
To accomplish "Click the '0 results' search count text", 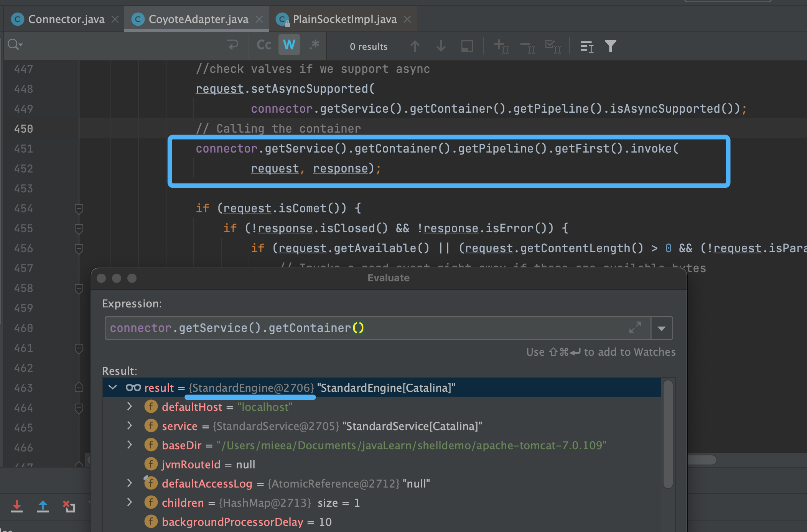I will point(369,46).
